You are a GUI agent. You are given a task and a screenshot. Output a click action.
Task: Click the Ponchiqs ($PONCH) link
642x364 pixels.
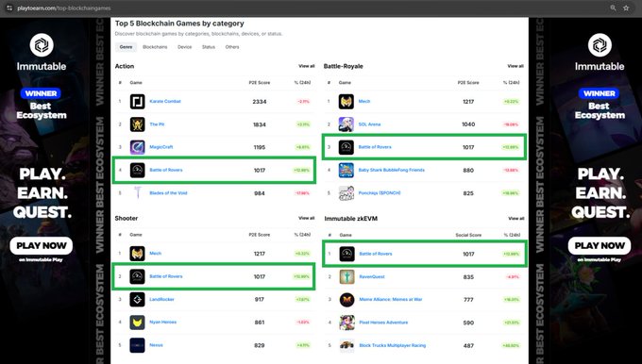(380, 193)
